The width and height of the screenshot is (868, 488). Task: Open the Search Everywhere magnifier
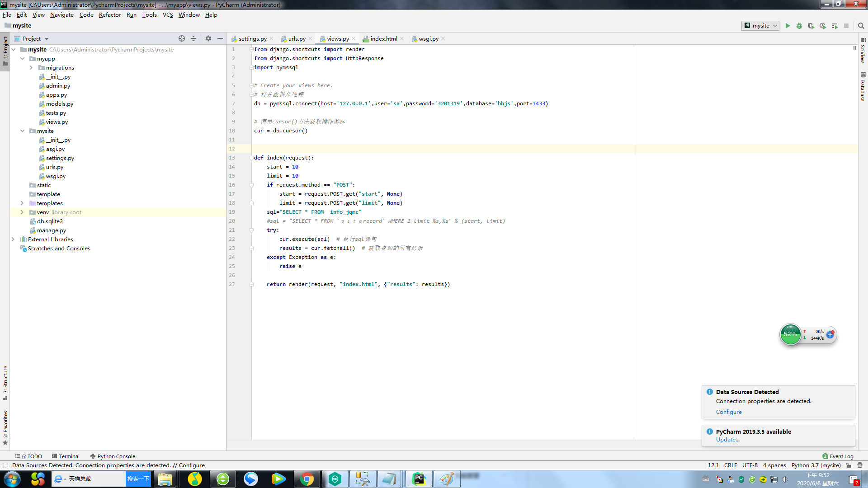(861, 26)
